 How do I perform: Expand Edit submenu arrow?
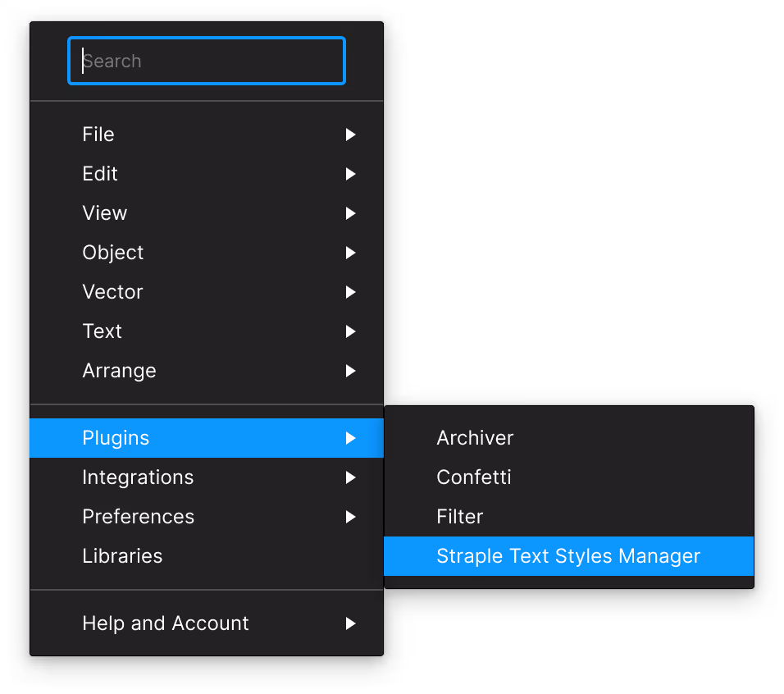pyautogui.click(x=350, y=174)
